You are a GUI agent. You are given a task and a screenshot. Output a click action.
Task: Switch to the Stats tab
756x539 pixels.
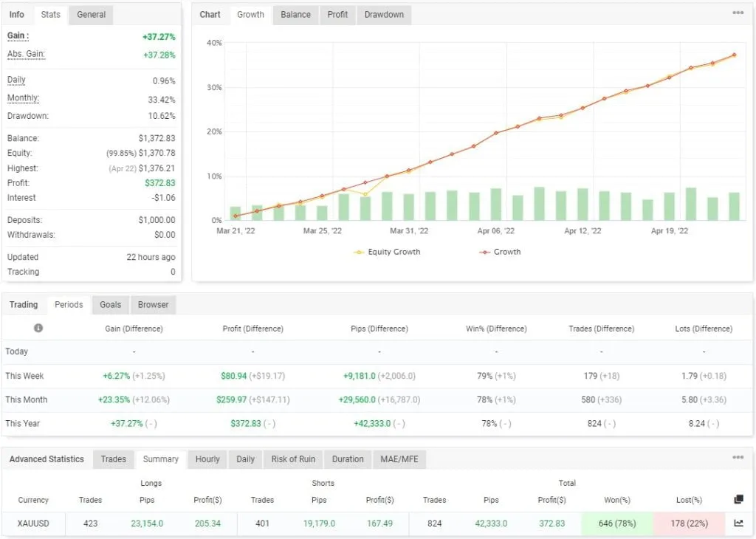pos(50,14)
